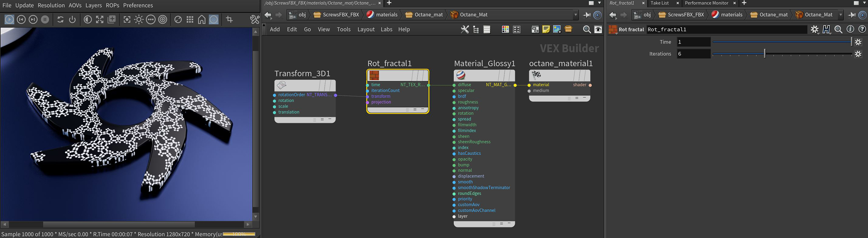Click the info icon in parameter panel
This screenshot has width=868, height=238.
850,29
